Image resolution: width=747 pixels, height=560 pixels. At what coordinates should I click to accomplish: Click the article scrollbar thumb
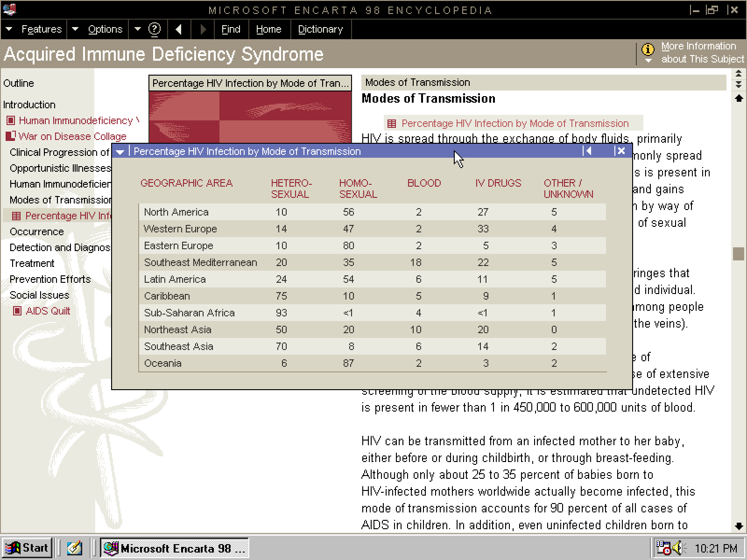[739, 253]
